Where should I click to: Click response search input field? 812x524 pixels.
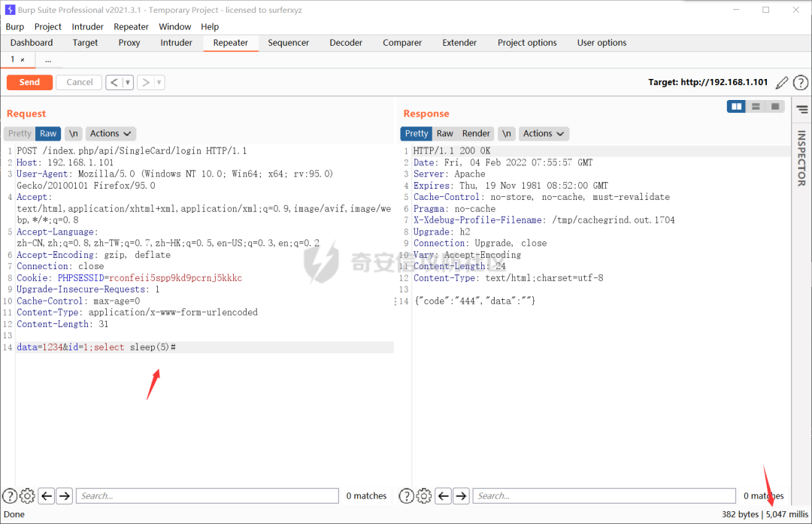[x=604, y=496]
